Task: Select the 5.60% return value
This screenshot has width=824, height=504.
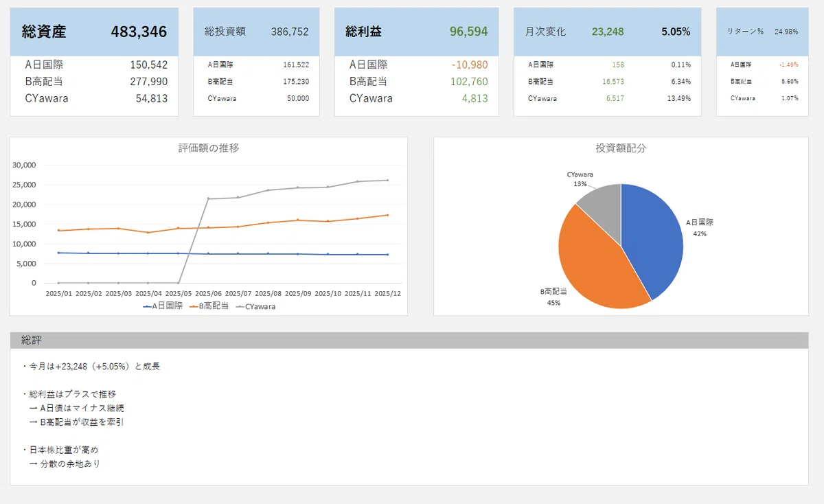Action: (x=790, y=81)
